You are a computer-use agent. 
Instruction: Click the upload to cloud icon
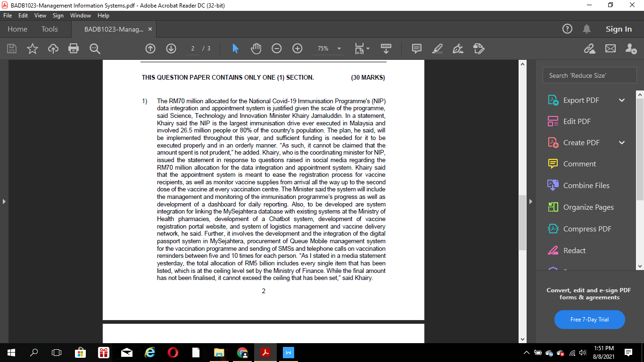coord(53,49)
